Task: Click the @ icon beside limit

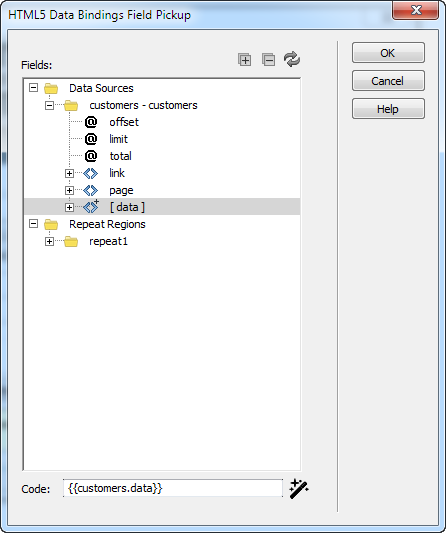Action: [91, 139]
